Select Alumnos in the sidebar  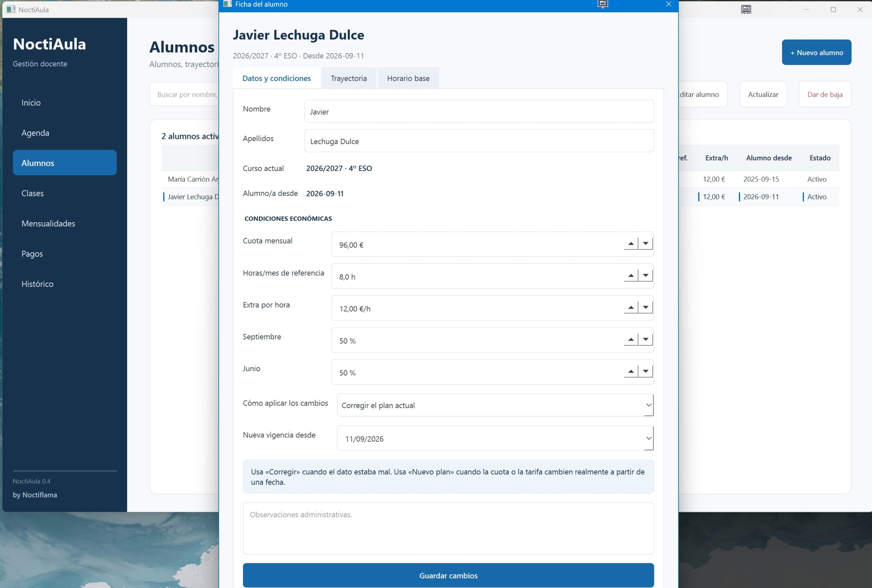64,163
